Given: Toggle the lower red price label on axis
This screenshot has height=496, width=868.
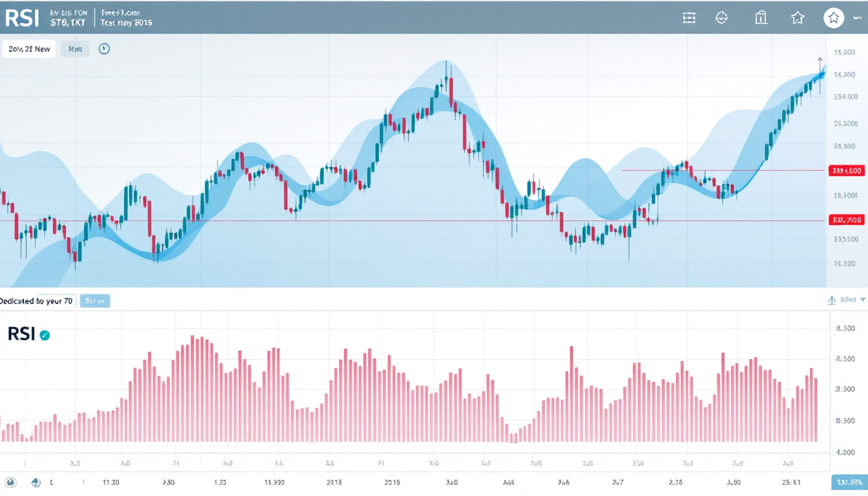Looking at the screenshot, I should click(845, 220).
